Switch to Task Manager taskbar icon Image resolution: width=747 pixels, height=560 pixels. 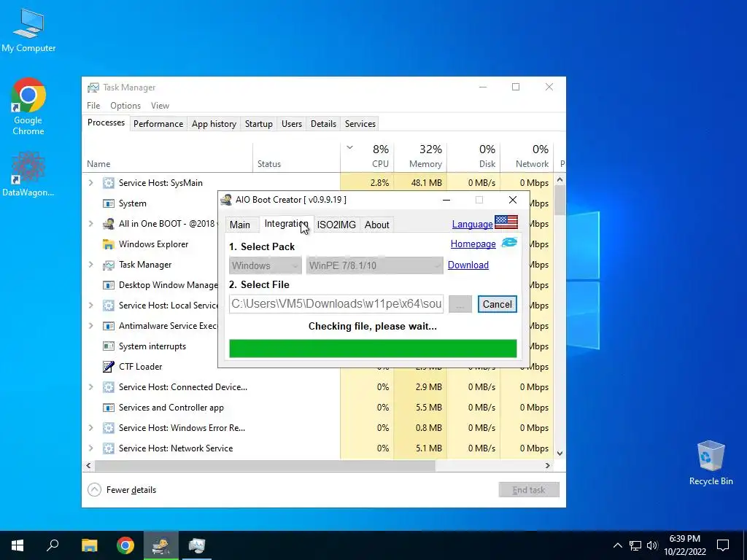197,545
